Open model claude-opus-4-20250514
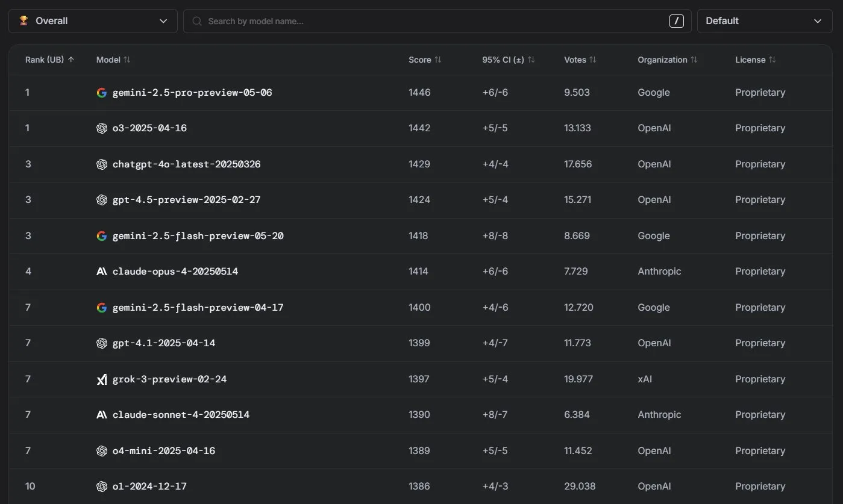Viewport: 843px width, 504px height. (175, 272)
